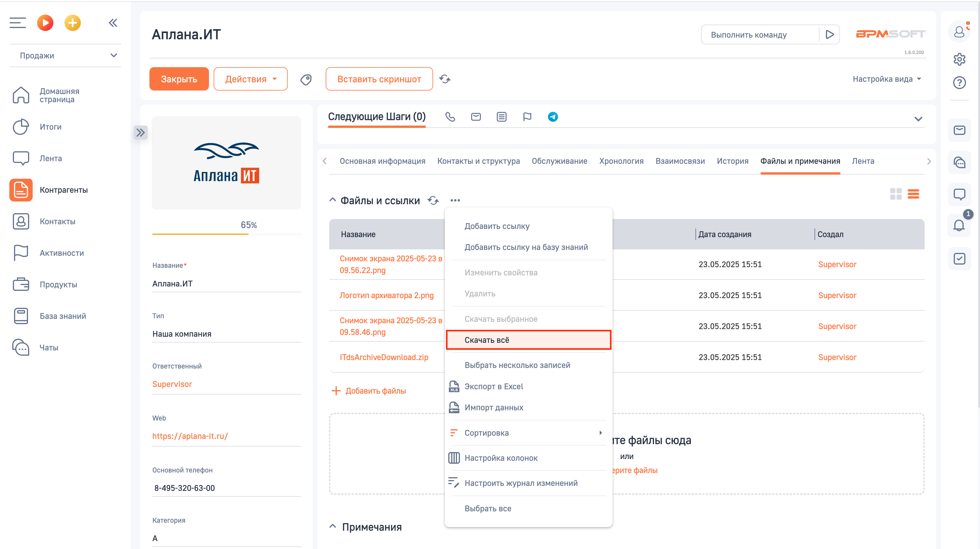Open the help question mark icon
The width and height of the screenshot is (980, 549).
pos(959,83)
